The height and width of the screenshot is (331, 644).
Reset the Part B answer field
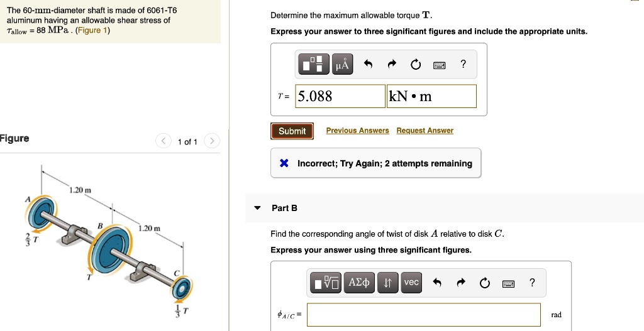tap(484, 283)
